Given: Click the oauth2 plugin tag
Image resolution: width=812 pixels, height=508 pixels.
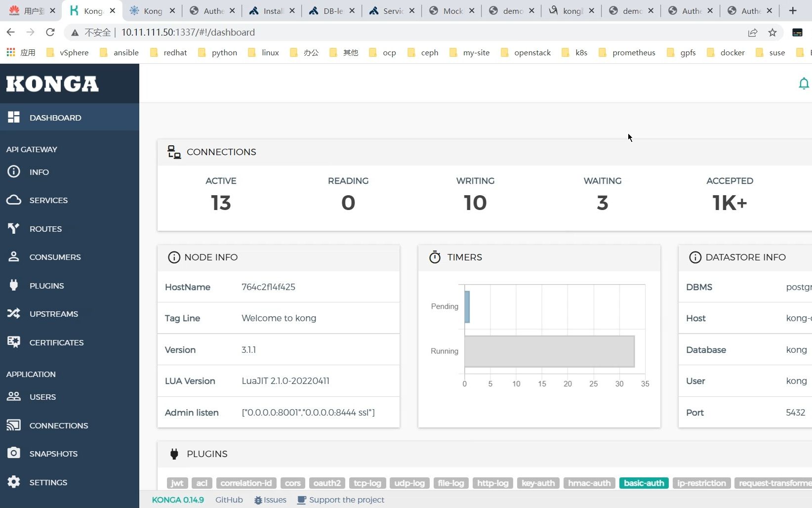Looking at the screenshot, I should [x=327, y=483].
